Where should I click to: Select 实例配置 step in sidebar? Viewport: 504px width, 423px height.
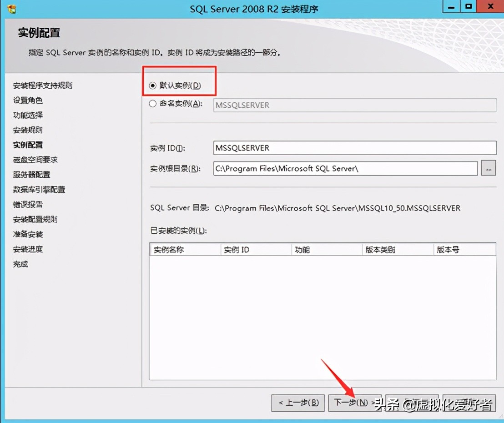pos(28,145)
